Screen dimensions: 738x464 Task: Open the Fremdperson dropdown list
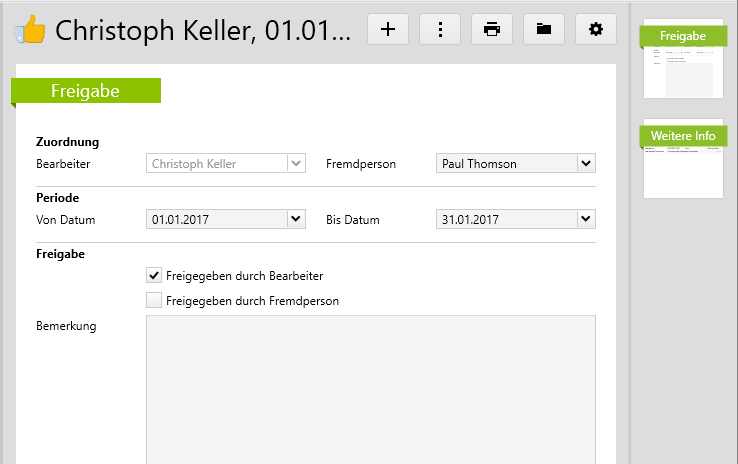click(585, 163)
